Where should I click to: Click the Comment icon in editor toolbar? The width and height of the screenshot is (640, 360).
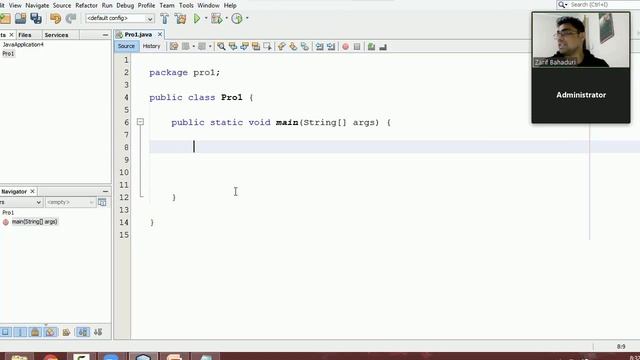371,47
